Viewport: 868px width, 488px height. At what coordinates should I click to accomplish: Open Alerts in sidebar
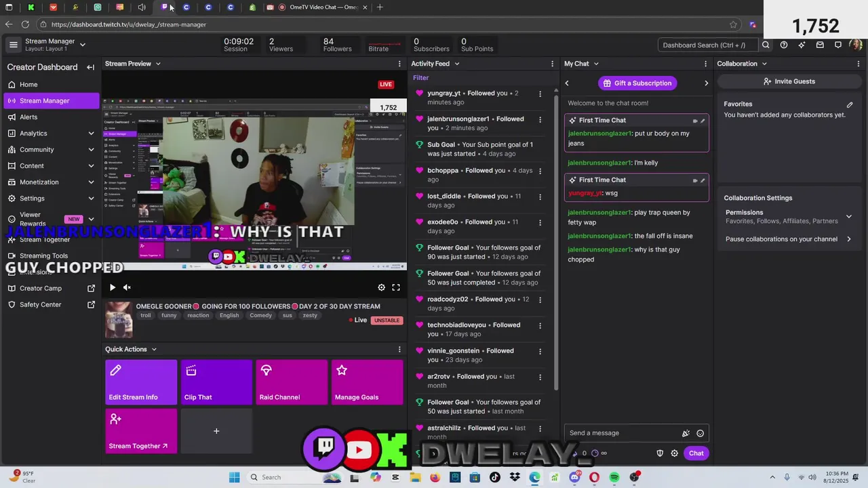tap(51, 117)
